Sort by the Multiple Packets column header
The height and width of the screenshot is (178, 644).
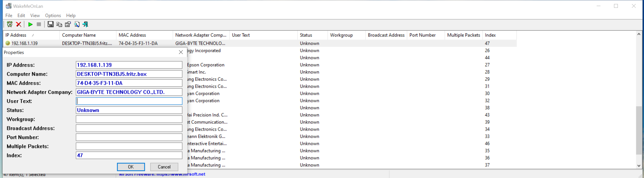pyautogui.click(x=463, y=35)
